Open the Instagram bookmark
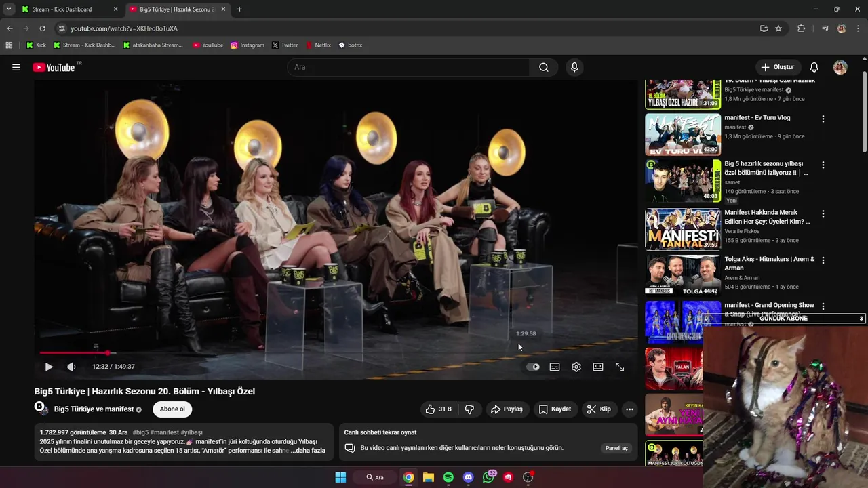This screenshot has height=488, width=868. (x=248, y=45)
